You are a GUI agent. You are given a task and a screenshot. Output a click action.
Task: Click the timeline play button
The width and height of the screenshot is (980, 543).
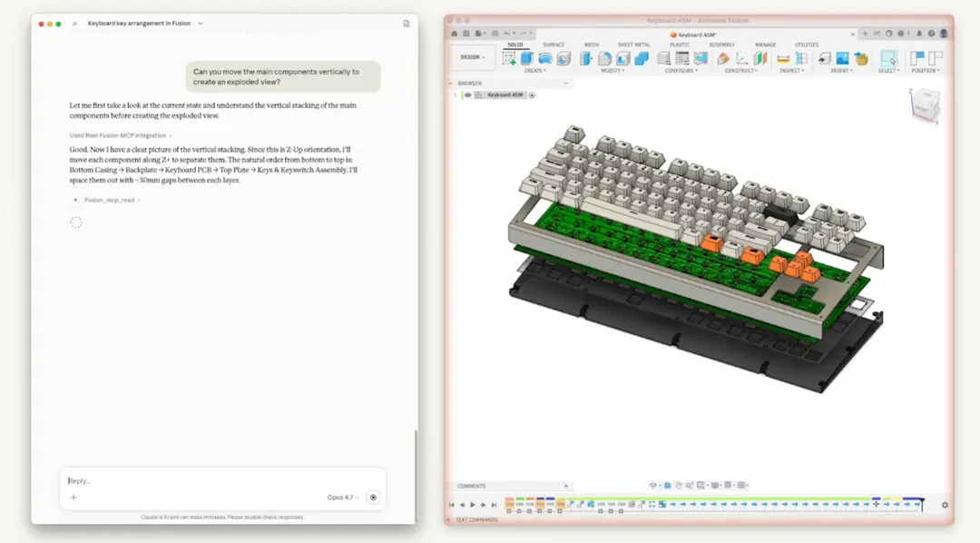point(473,505)
